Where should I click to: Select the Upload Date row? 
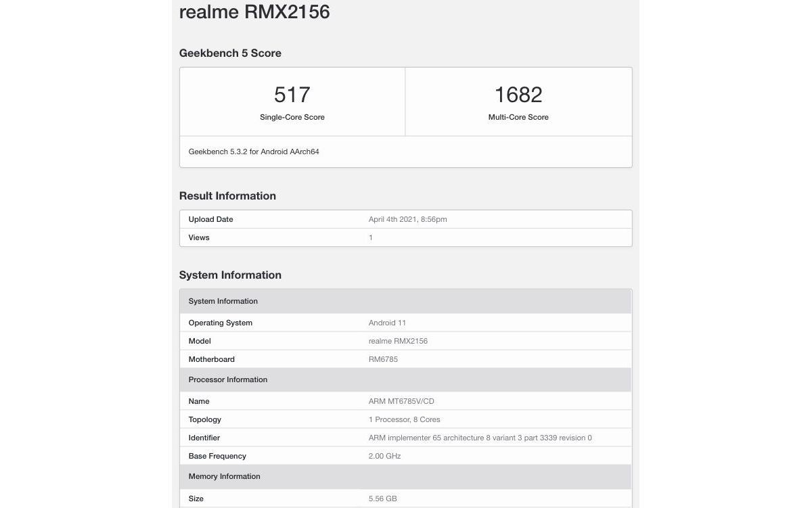tap(406, 218)
